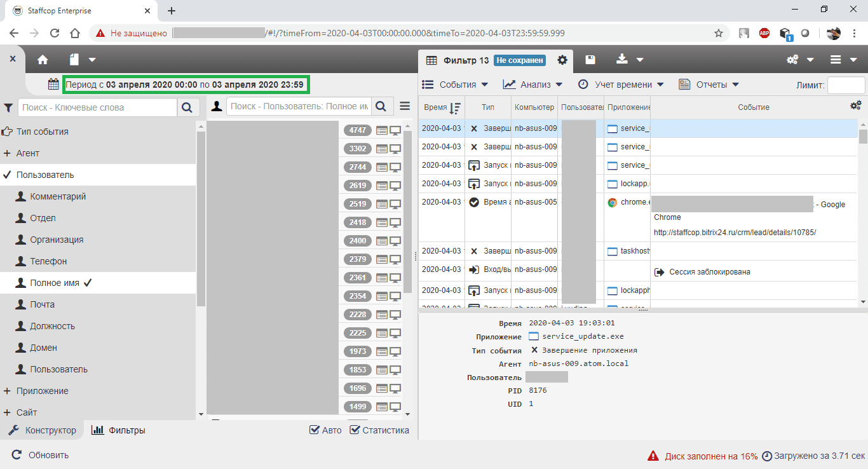Open the AdBlock Plus extension

coord(764,33)
